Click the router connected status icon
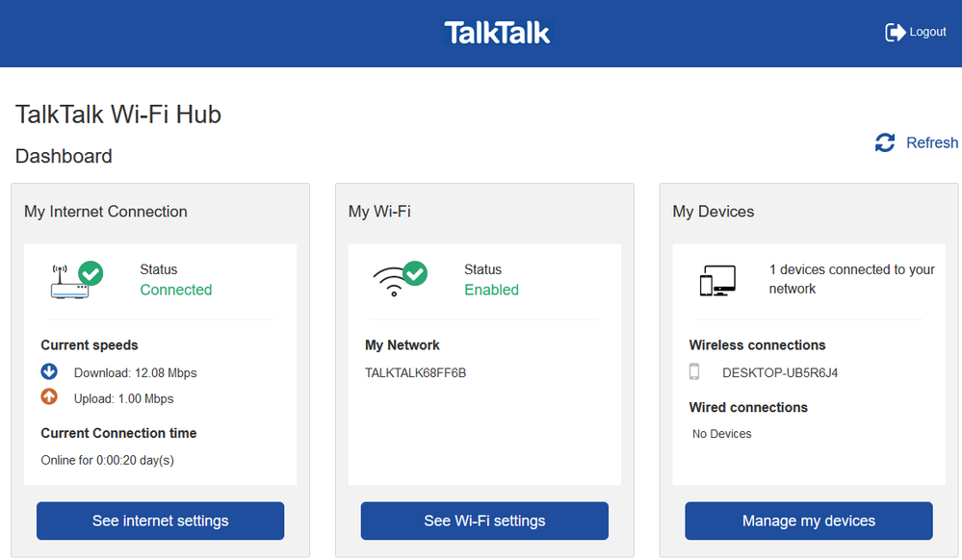 coord(76,280)
